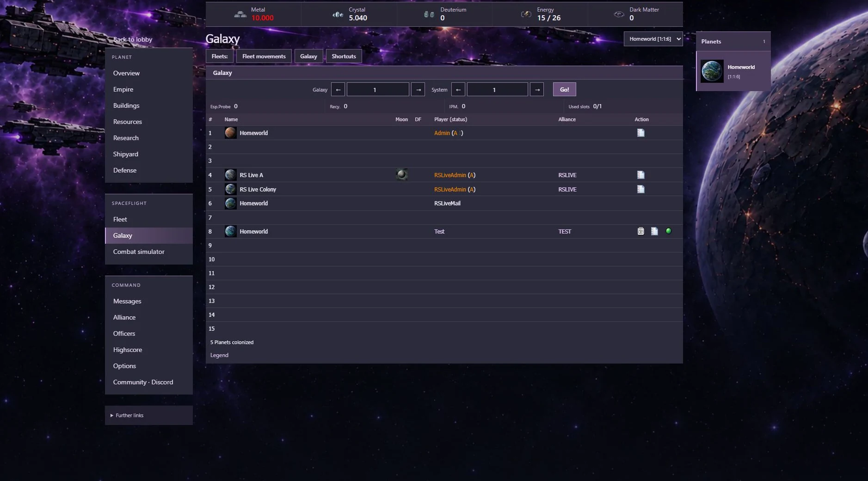Go to next galaxy with right arrow
The height and width of the screenshot is (481, 868).
[x=418, y=90]
